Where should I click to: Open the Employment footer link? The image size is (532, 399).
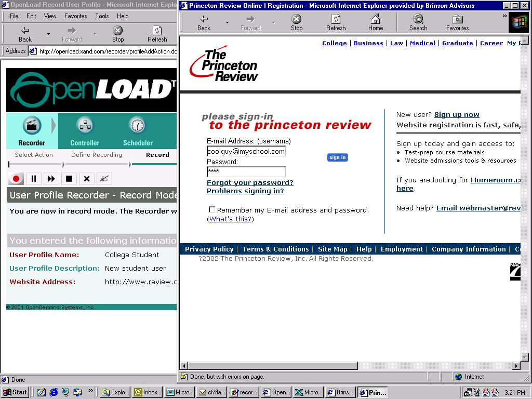point(402,249)
